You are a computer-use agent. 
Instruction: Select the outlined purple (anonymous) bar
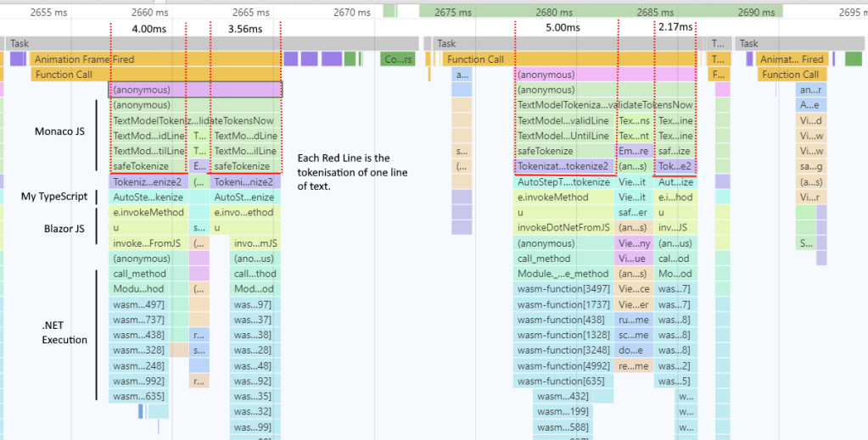pyautogui.click(x=195, y=90)
